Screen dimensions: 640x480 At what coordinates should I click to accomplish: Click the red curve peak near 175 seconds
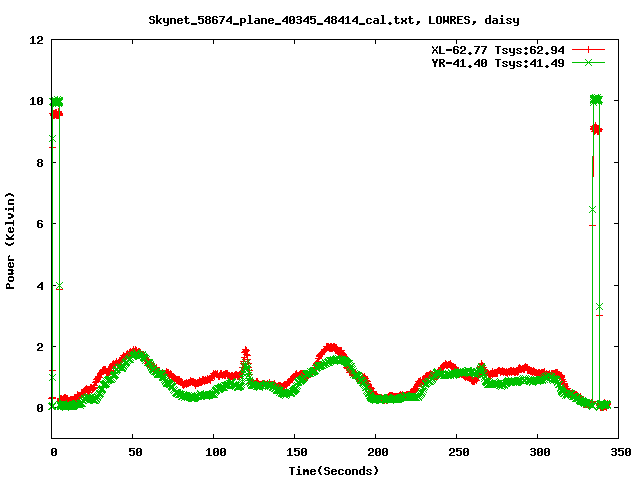[x=331, y=347]
